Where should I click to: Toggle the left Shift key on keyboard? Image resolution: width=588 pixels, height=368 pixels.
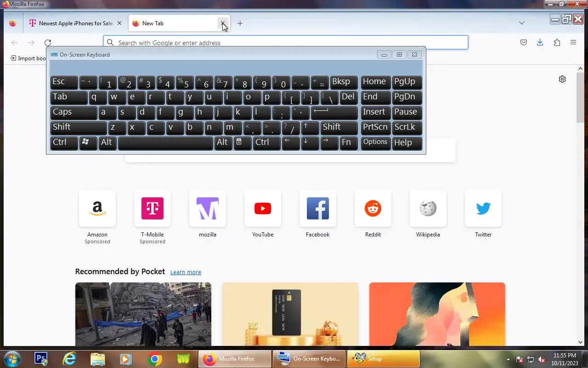(x=79, y=128)
